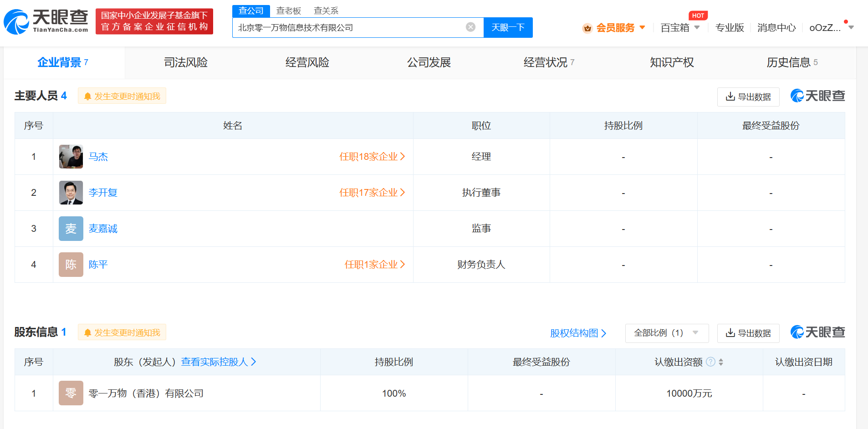The image size is (868, 429).
Task: Click the red notification dot by username
Action: click(x=846, y=22)
